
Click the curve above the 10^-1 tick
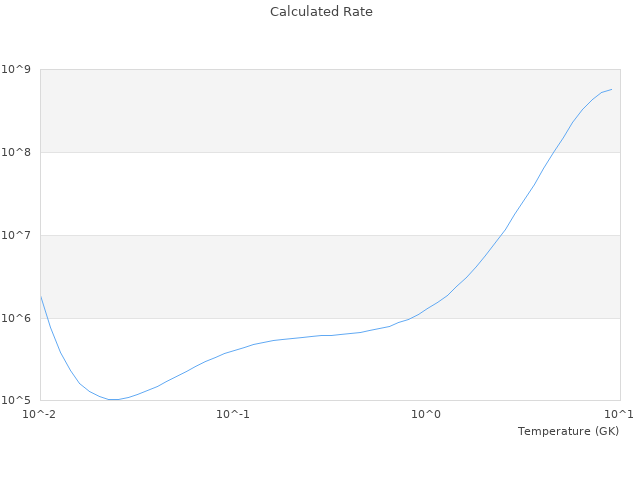pyautogui.click(x=233, y=350)
